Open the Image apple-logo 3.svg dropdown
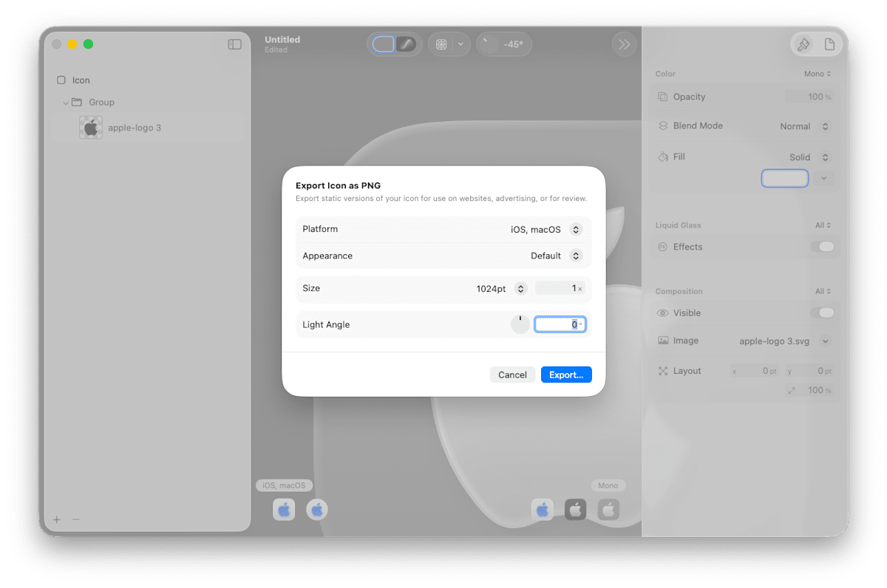The width and height of the screenshot is (887, 588). coord(784,341)
